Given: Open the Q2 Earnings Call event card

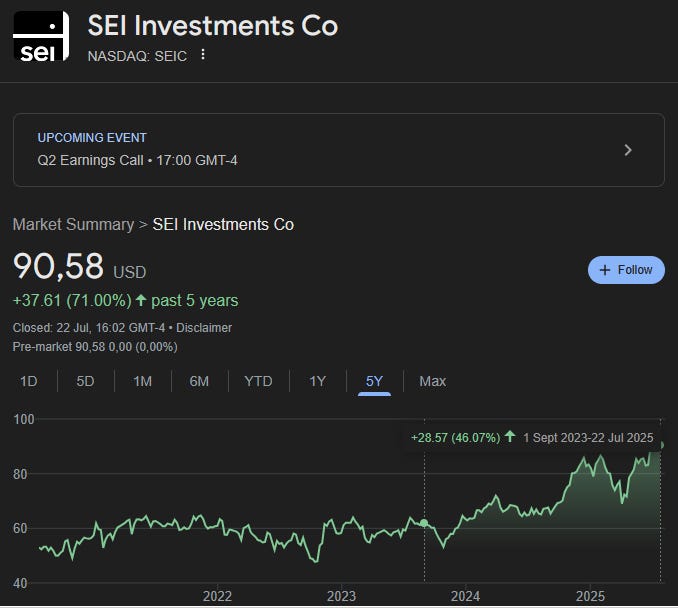Looking at the screenshot, I should 339,150.
